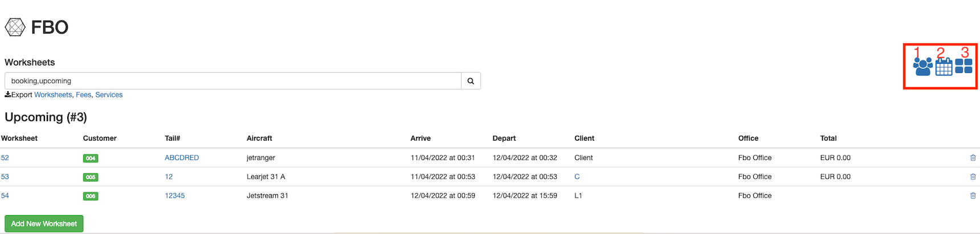The width and height of the screenshot is (980, 234).
Task: Click the green 005 customer badge
Action: click(91, 177)
